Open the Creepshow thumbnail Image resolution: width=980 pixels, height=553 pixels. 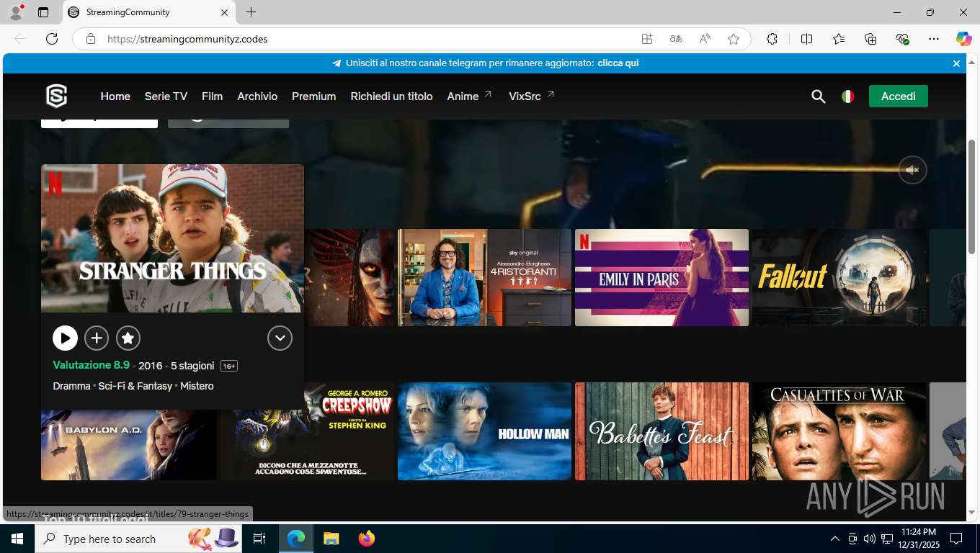(x=308, y=431)
